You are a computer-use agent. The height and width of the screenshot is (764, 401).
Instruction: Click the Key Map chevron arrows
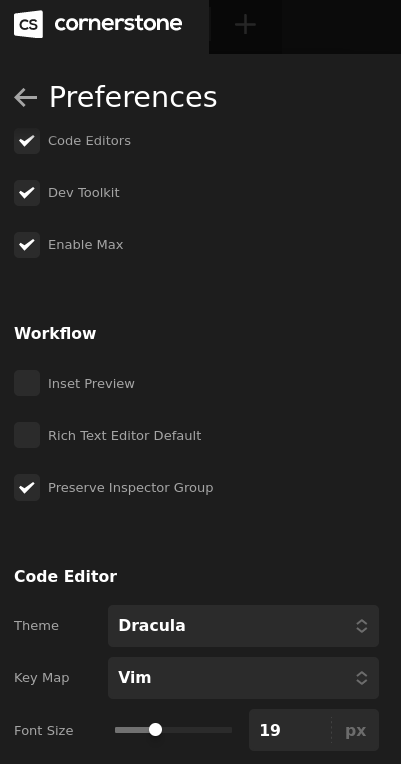coord(362,678)
